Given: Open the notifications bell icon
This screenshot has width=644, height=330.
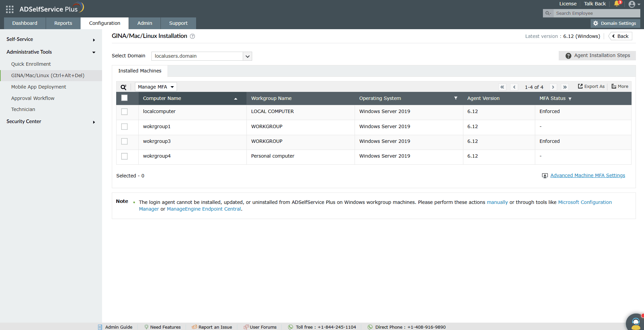Looking at the screenshot, I should (617, 4).
